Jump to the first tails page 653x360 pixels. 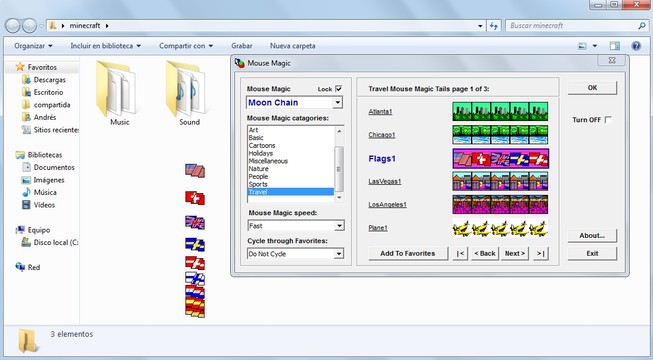coord(460,253)
